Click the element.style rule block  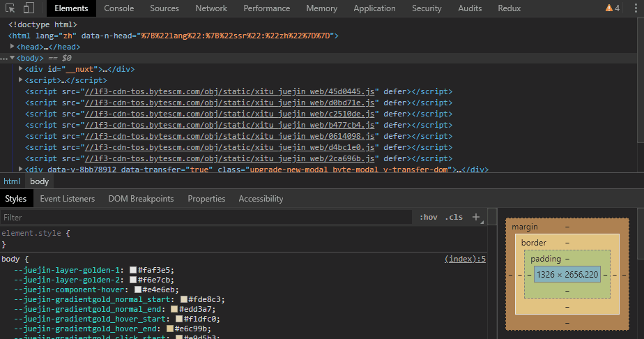pyautogui.click(x=243, y=239)
